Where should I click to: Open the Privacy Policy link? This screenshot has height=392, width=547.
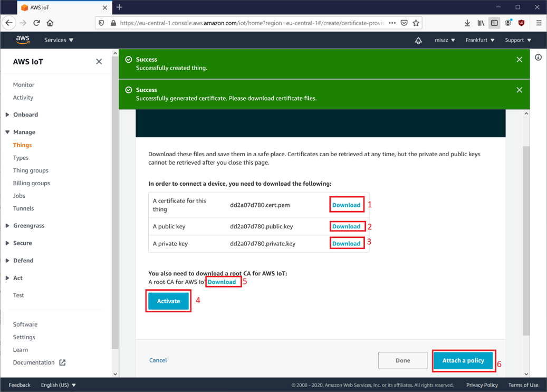482,385
